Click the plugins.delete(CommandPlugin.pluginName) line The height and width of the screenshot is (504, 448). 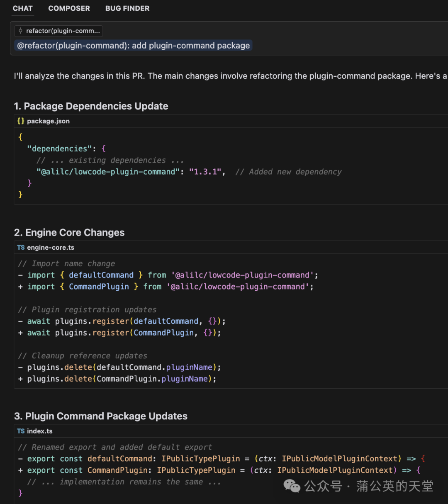pyautogui.click(x=117, y=379)
